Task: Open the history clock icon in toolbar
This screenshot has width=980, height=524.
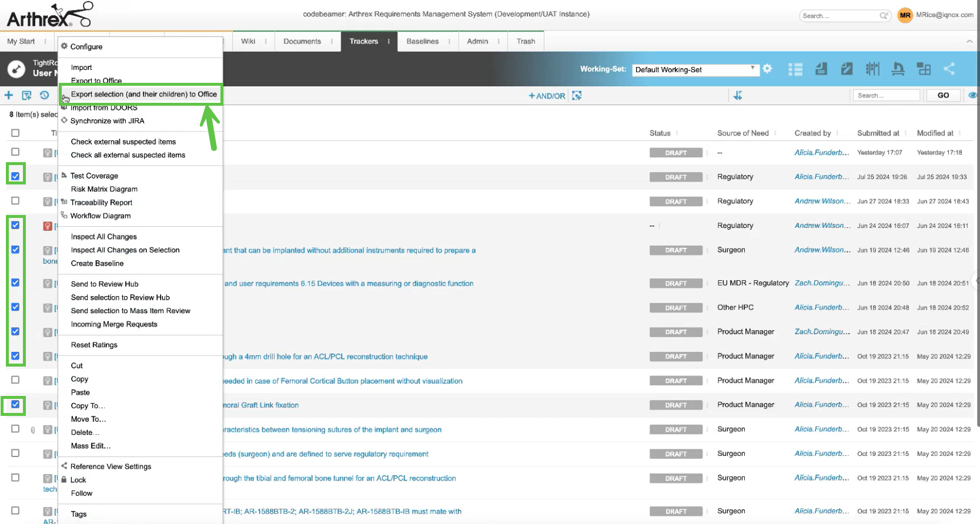Action: pos(45,95)
